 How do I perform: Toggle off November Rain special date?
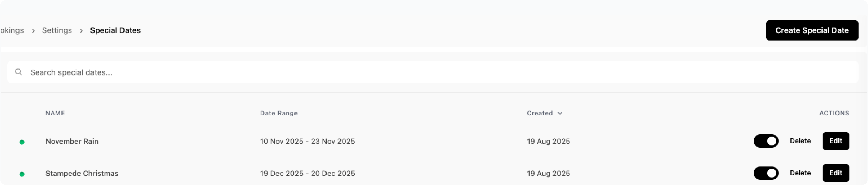pos(766,141)
